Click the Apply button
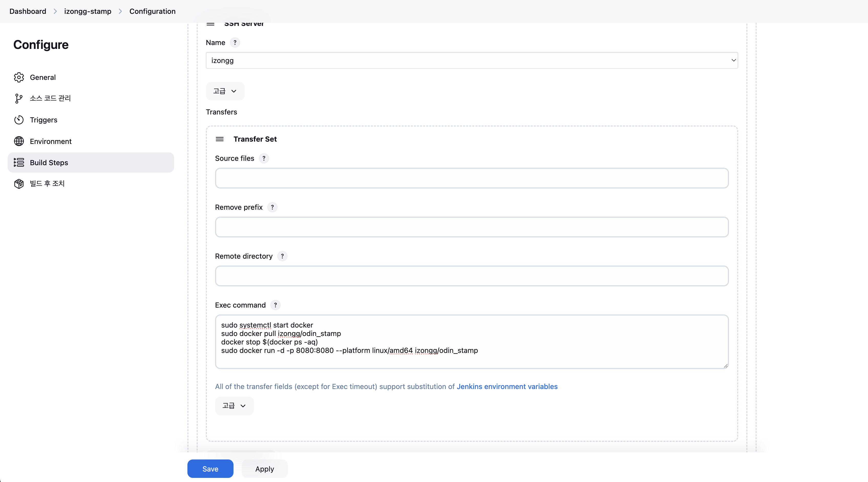Image resolution: width=868 pixels, height=482 pixels. click(264, 469)
